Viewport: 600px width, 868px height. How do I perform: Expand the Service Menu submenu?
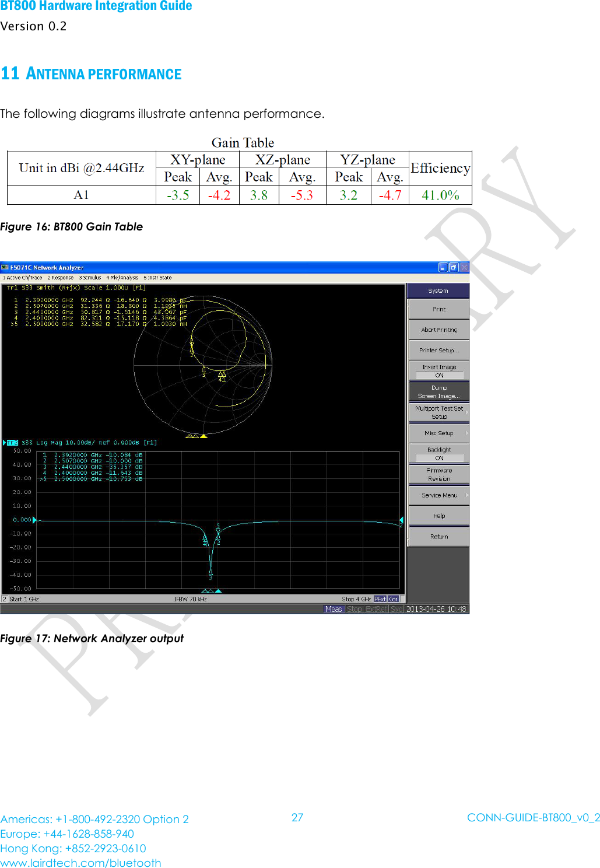click(439, 495)
